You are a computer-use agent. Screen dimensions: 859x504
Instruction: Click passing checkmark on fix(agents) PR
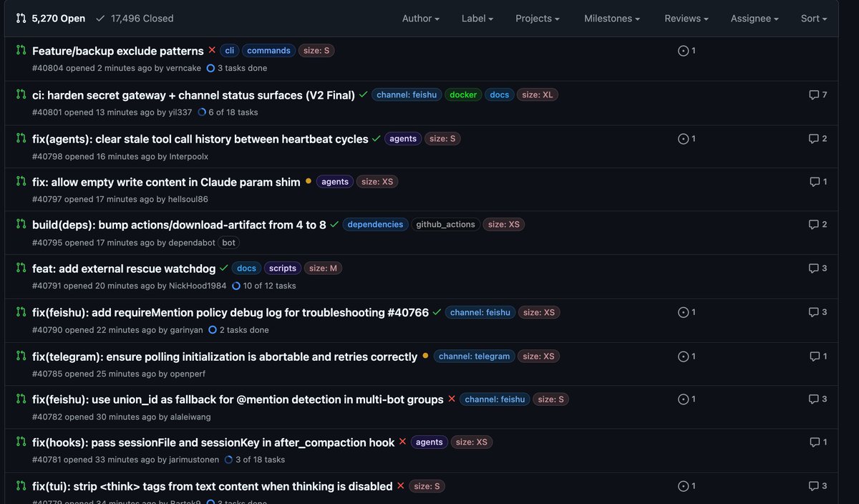(377, 138)
